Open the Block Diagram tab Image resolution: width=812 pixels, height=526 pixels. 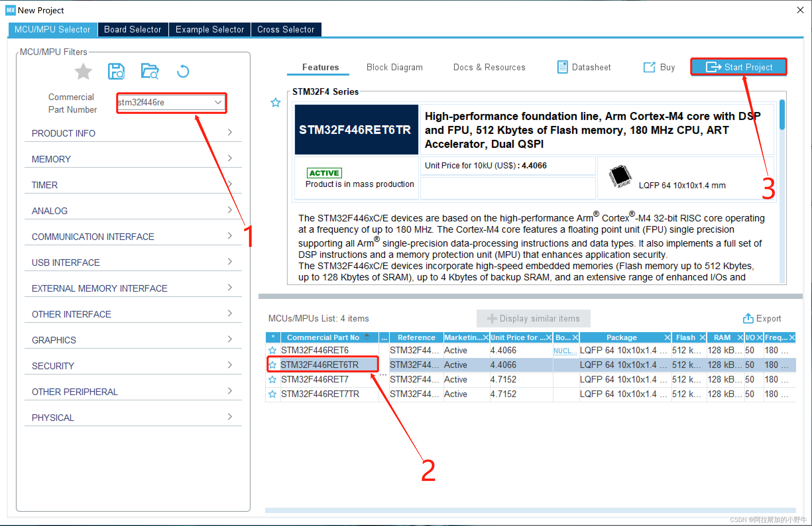click(394, 67)
